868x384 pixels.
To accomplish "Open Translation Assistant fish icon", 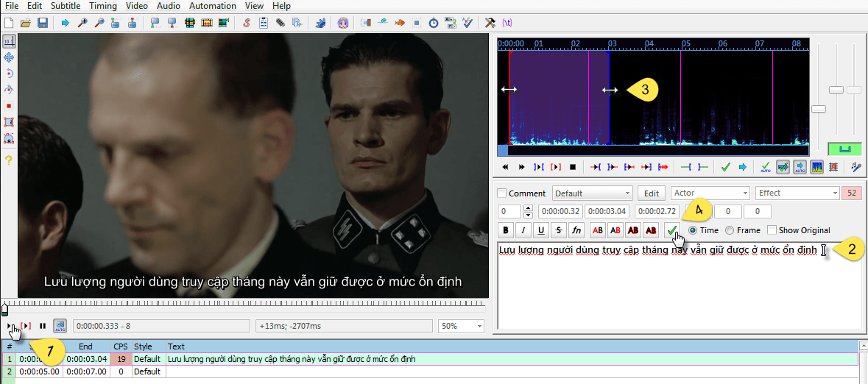I will click(400, 24).
